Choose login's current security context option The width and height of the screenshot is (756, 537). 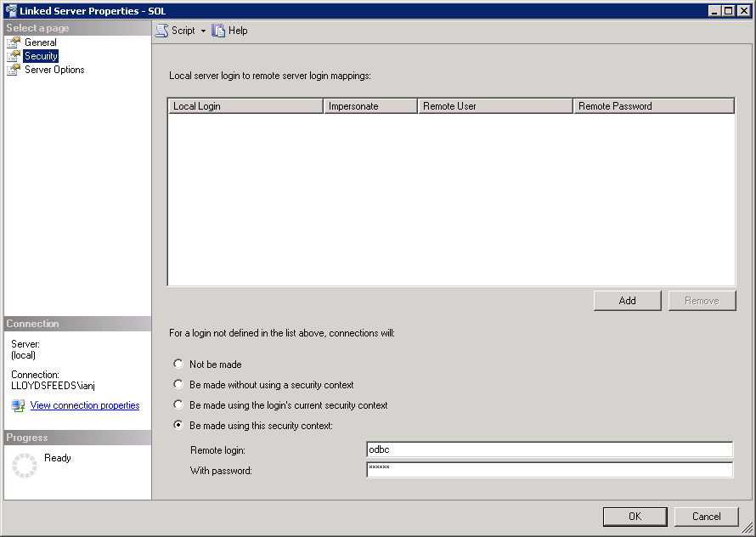(178, 405)
